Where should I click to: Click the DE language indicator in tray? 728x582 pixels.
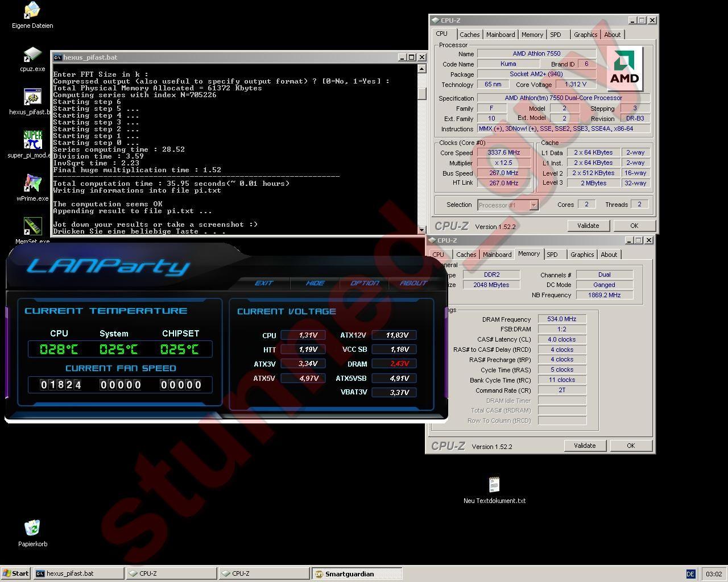click(690, 574)
